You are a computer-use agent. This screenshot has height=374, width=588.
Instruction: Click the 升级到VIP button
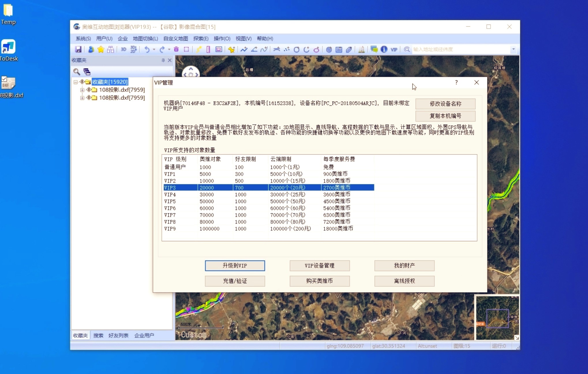coord(235,265)
